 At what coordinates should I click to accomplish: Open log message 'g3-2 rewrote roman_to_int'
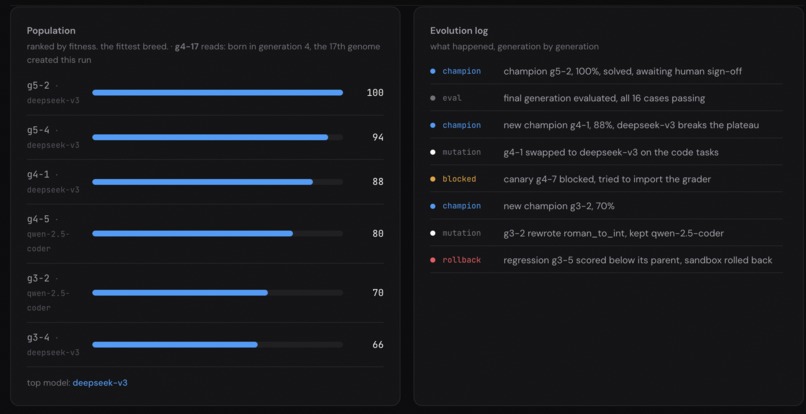click(x=613, y=233)
